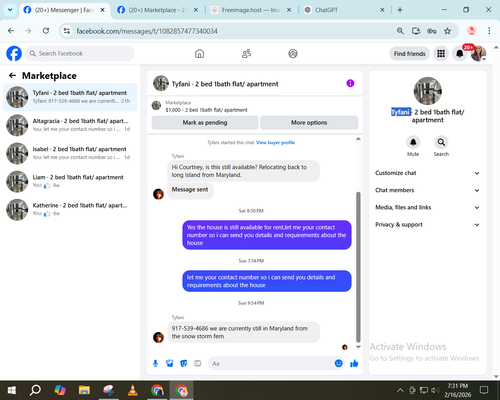Mute this conversation with the bell button
500x400 pixels.
(413, 142)
